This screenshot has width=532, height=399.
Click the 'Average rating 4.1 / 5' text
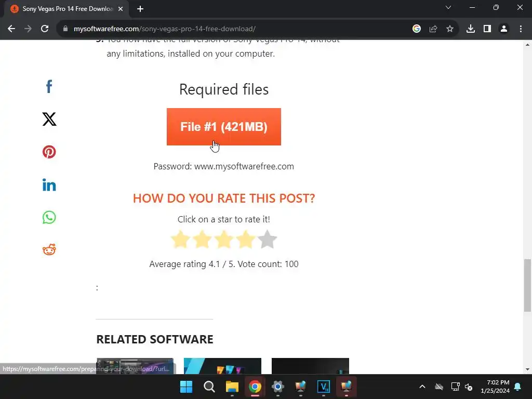[x=192, y=264]
